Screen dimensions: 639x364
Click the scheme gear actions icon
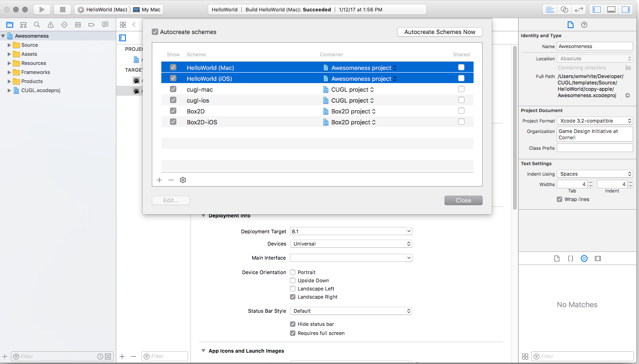coord(183,180)
